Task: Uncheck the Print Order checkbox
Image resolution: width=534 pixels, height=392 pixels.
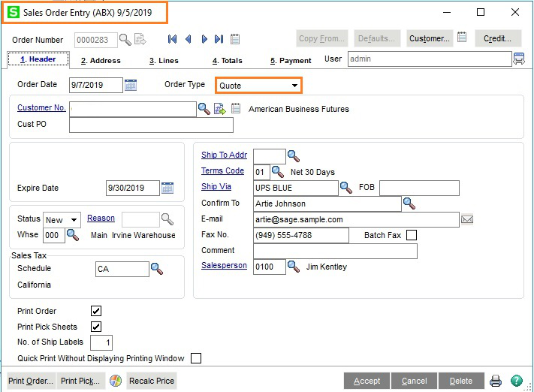Action: point(96,311)
